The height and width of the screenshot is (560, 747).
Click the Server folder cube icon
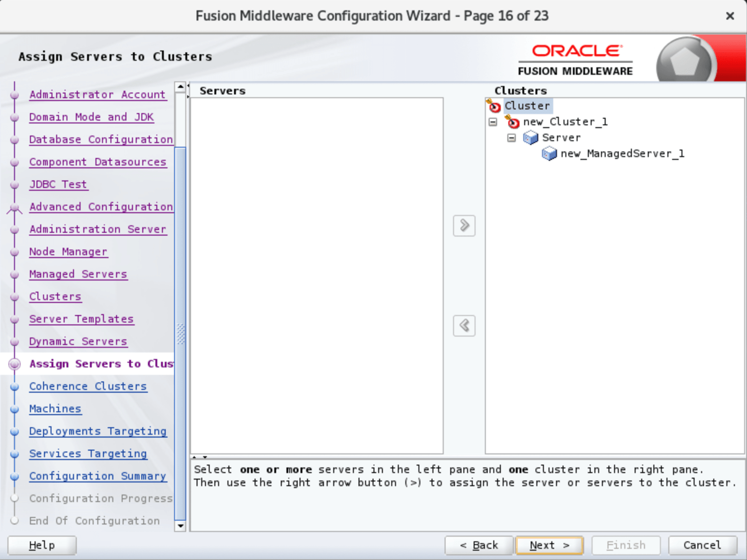coord(530,138)
